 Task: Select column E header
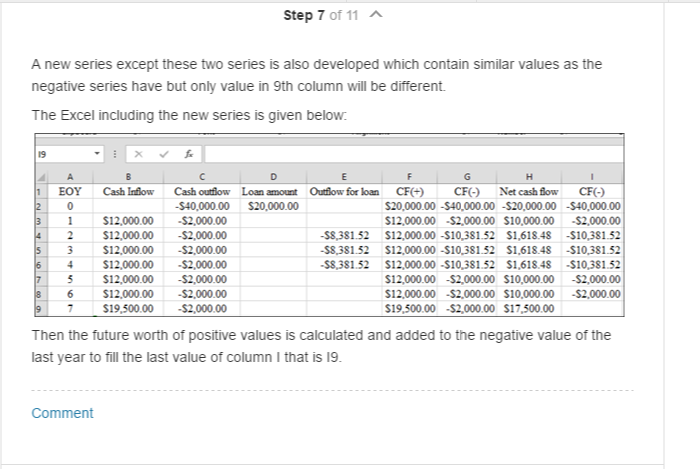click(344, 177)
